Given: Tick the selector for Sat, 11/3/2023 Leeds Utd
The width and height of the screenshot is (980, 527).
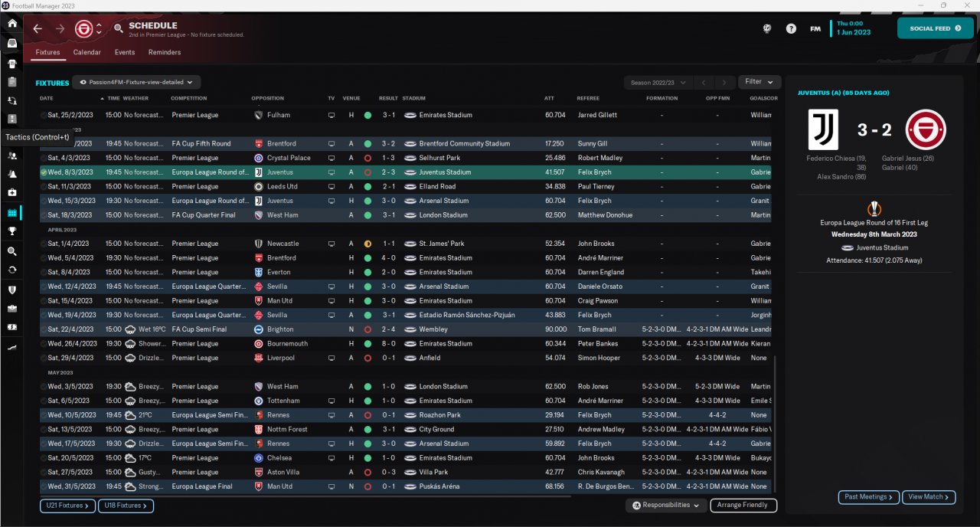Looking at the screenshot, I should click(x=44, y=186).
